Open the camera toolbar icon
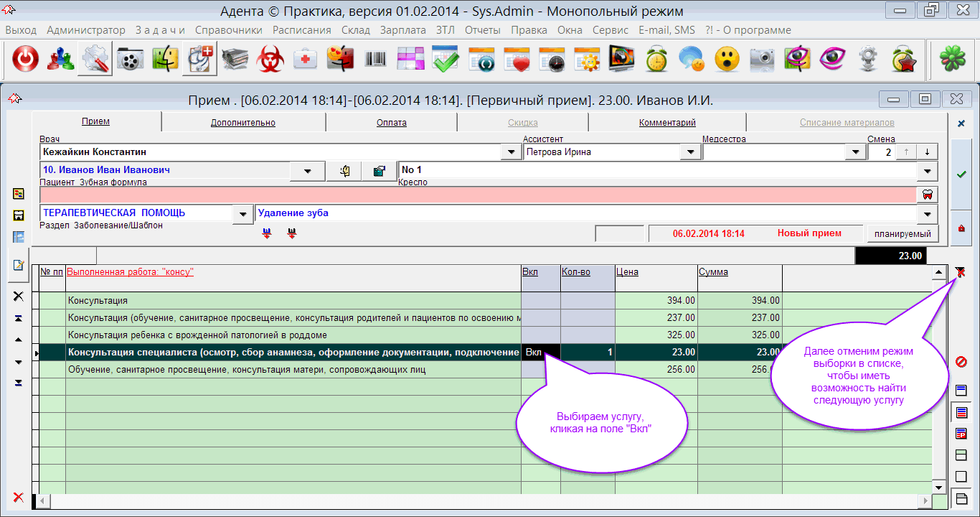This screenshot has height=517, width=980. click(x=761, y=60)
